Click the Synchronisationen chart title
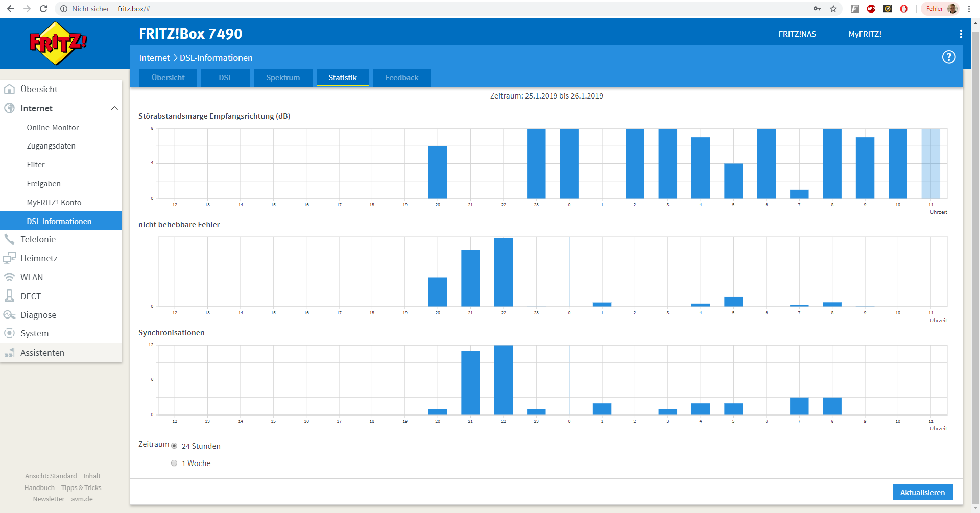Screen dimensions: 980x513 click(172, 333)
